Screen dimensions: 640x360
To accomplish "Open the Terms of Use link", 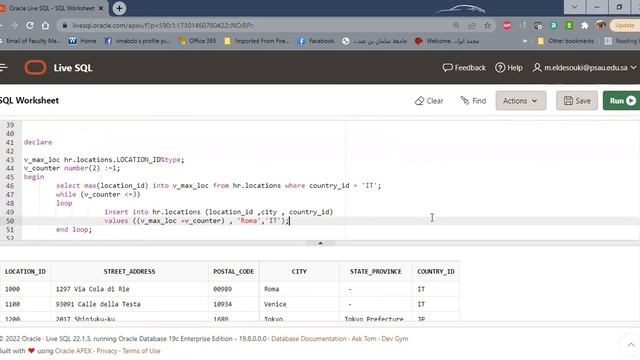I will tap(141, 351).
